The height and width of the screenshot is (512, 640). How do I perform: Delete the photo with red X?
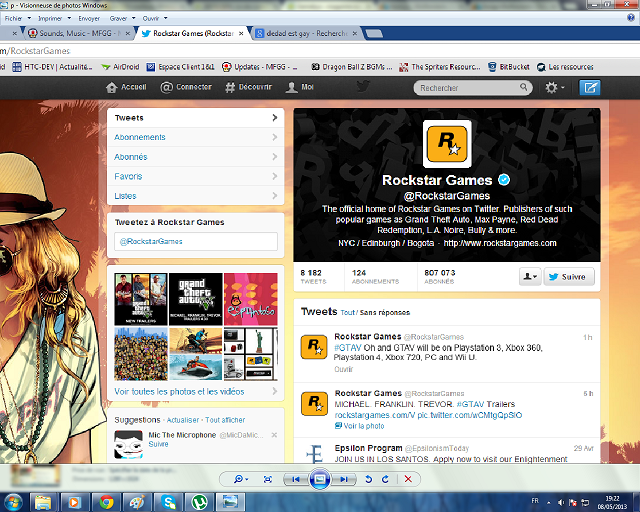408,479
